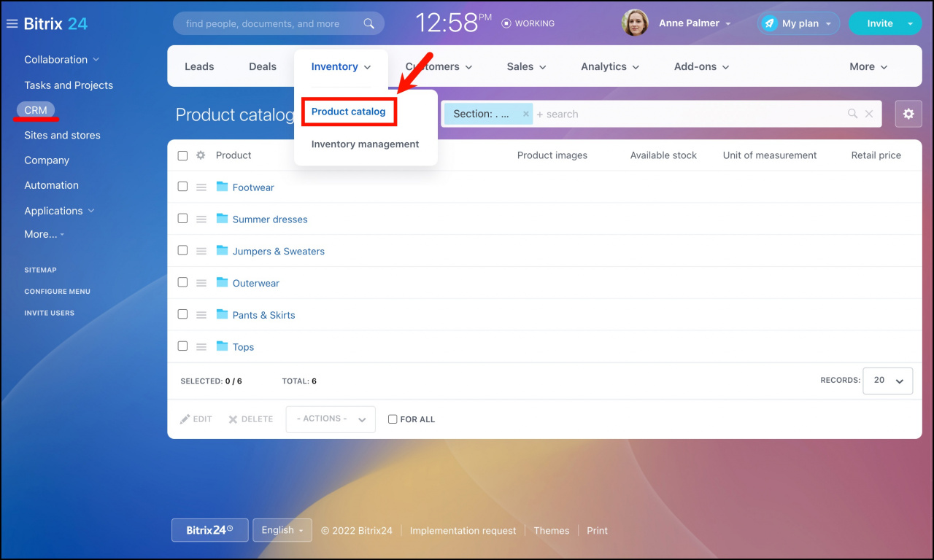The width and height of the screenshot is (934, 560).
Task: Check the Summer dresses row checkbox
Action: click(182, 219)
